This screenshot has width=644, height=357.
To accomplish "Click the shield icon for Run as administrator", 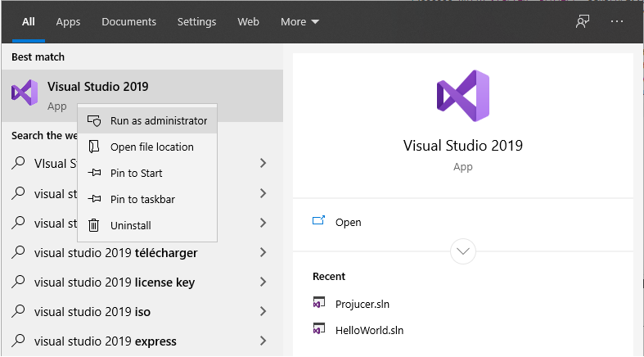I will point(94,121).
